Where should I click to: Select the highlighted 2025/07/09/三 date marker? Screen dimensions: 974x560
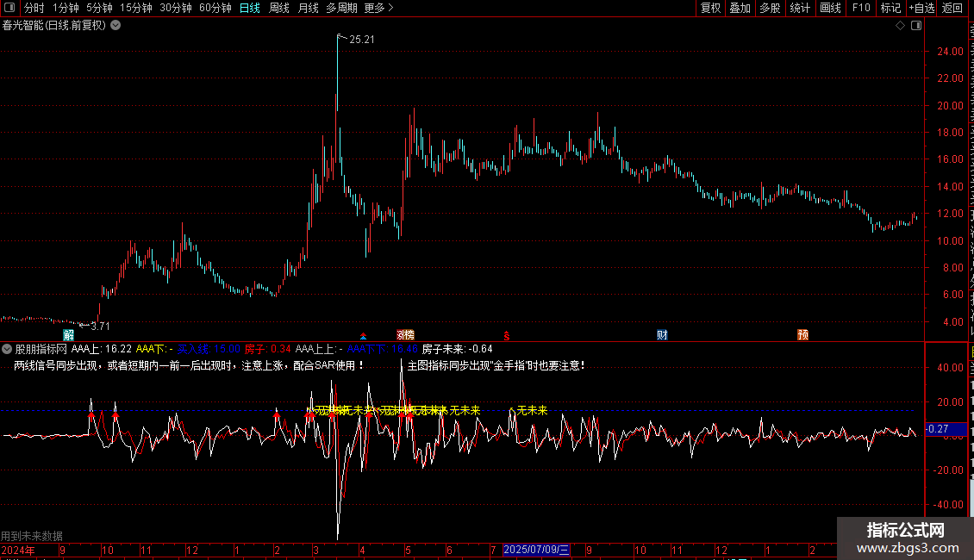tap(536, 550)
